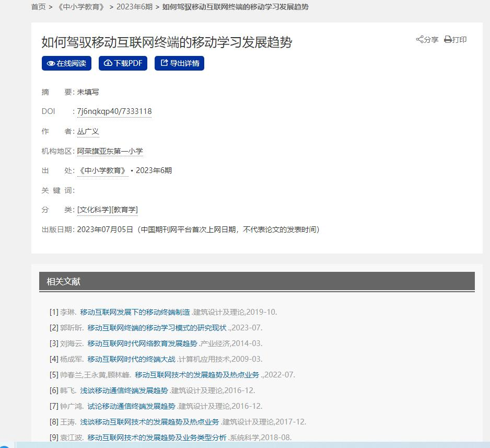Click author name 袁江波 in reference [9]
The image size is (490, 448).
(x=71, y=438)
